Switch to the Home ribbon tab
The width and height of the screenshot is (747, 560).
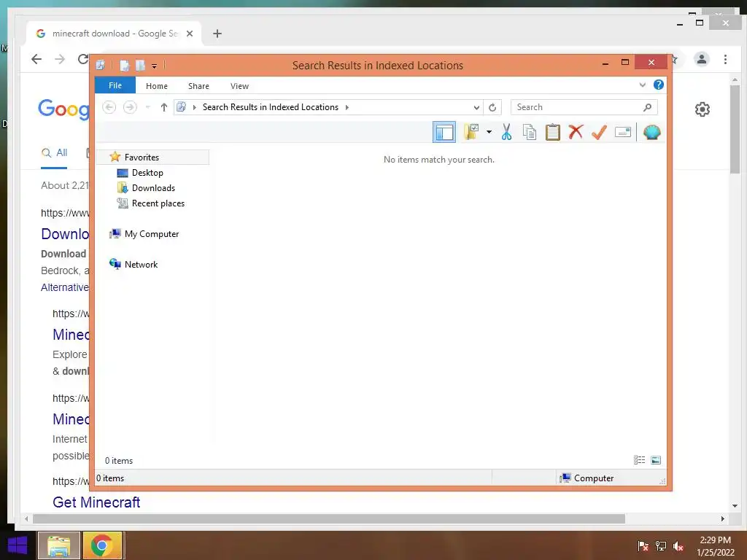tap(157, 86)
